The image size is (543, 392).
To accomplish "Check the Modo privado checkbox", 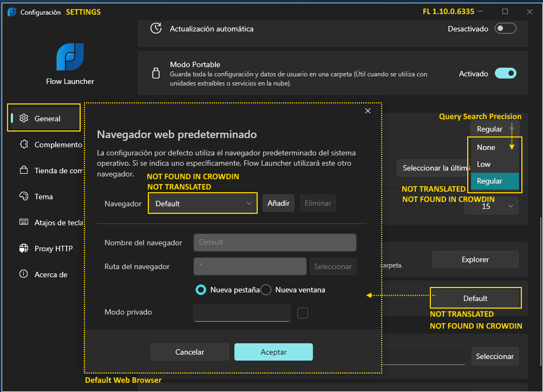I will coord(302,312).
